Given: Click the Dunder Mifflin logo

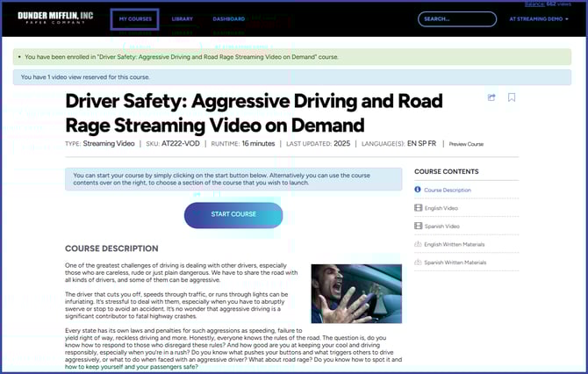Looking at the screenshot, I should point(54,18).
